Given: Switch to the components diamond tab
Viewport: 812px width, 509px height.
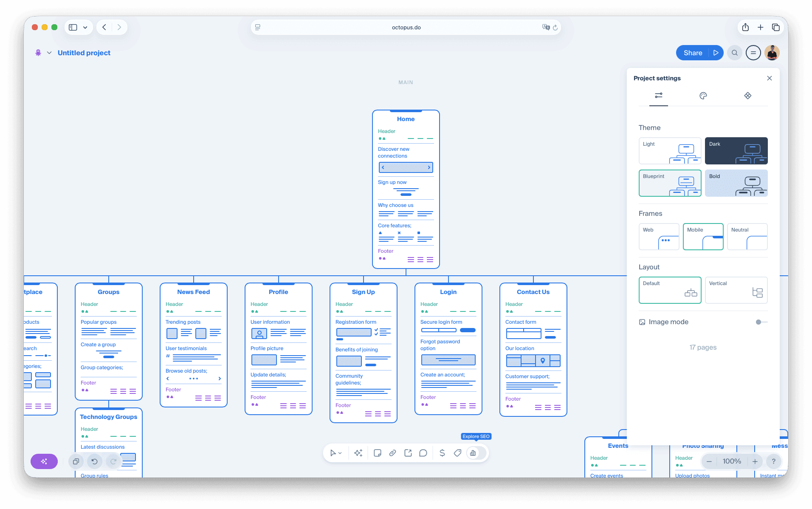Looking at the screenshot, I should pos(748,96).
